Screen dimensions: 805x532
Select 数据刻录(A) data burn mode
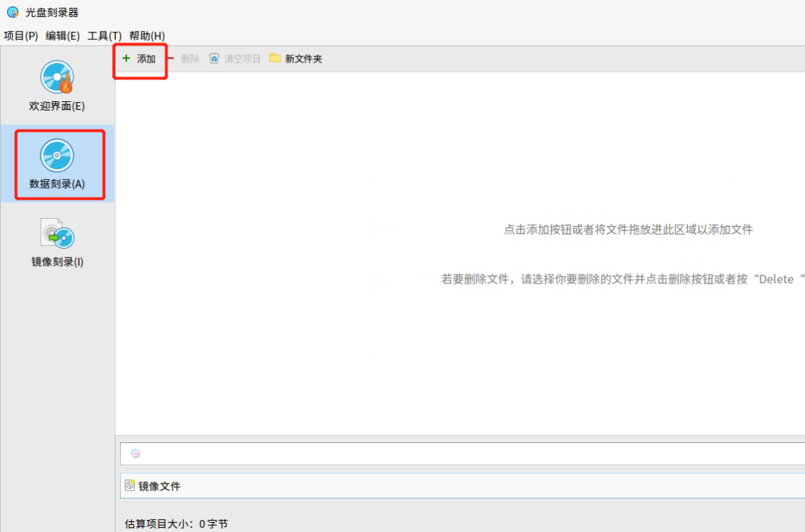tap(57, 164)
